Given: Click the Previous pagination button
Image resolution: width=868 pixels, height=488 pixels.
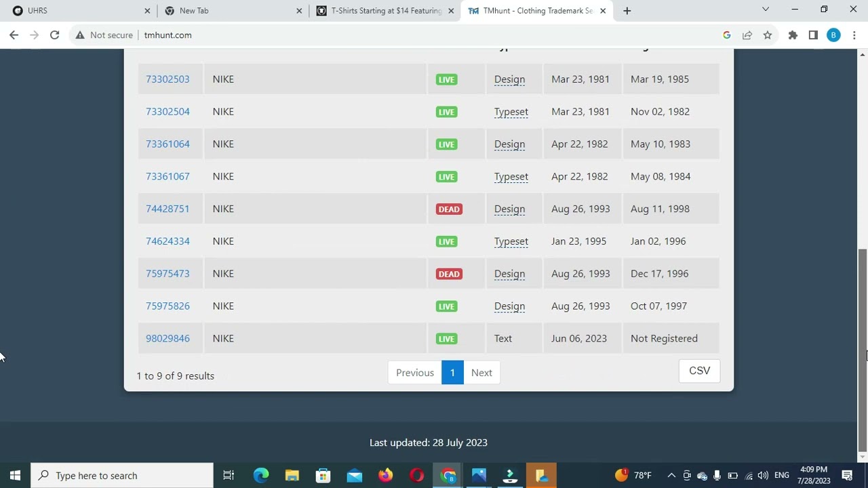Looking at the screenshot, I should 415,373.
